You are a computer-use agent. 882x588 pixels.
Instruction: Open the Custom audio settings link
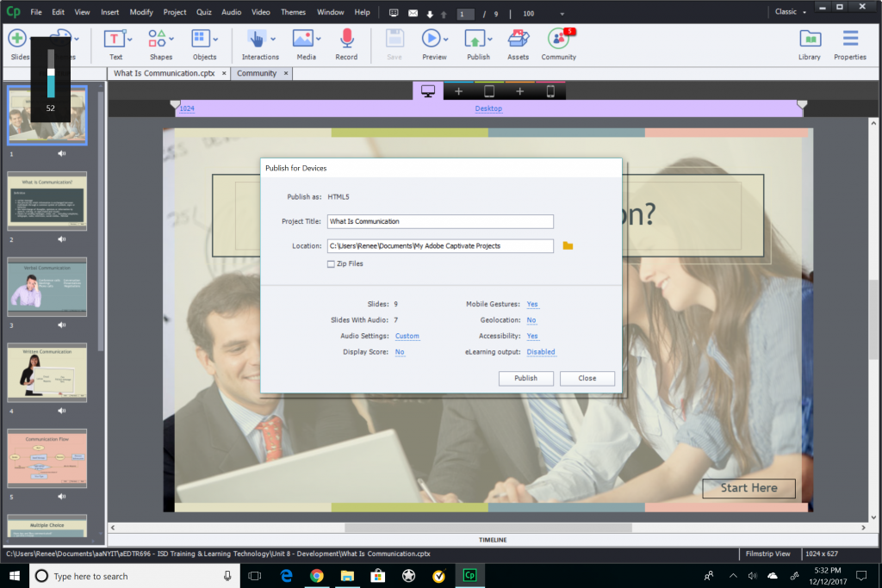point(407,336)
